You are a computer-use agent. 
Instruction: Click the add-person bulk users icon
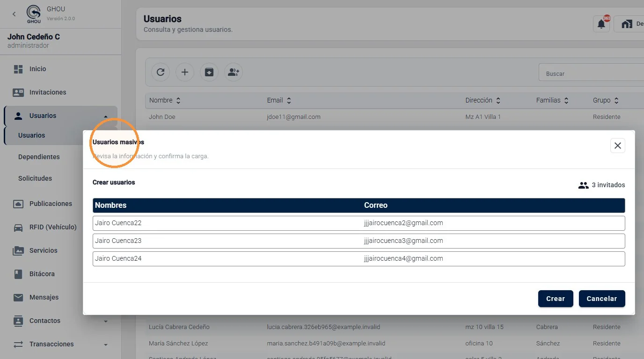coord(234,72)
